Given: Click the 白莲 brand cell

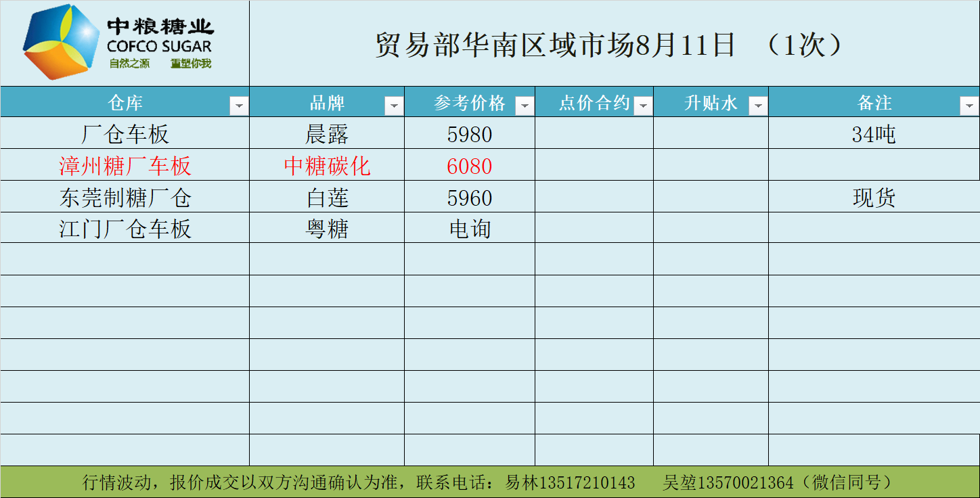Looking at the screenshot, I should (x=327, y=198).
